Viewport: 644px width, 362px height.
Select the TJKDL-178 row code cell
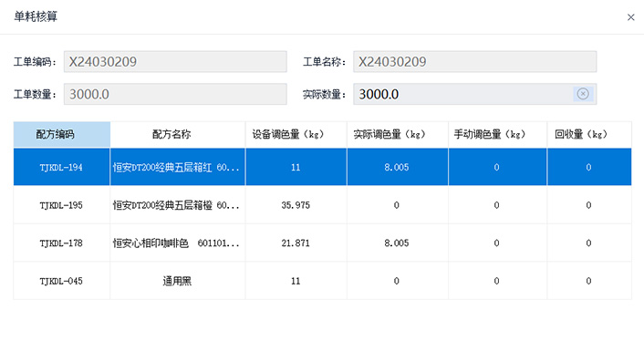tap(62, 243)
